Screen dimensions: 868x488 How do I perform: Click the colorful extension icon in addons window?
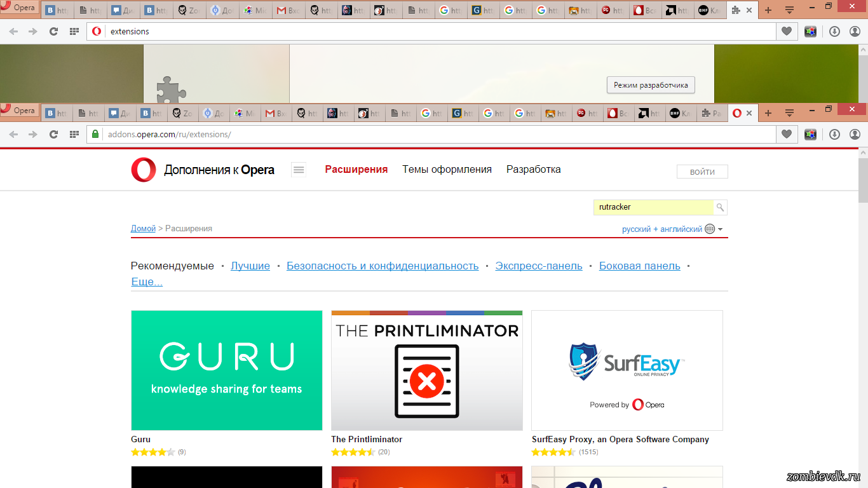tap(810, 134)
